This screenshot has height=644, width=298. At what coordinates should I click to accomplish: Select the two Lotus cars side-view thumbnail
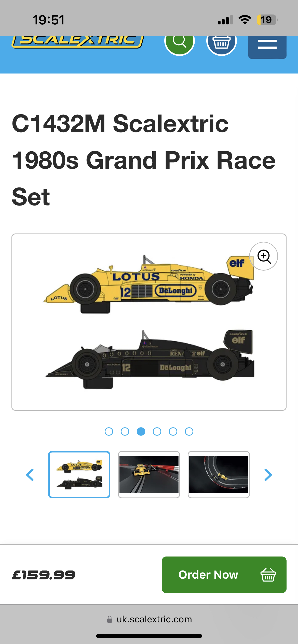tap(79, 475)
